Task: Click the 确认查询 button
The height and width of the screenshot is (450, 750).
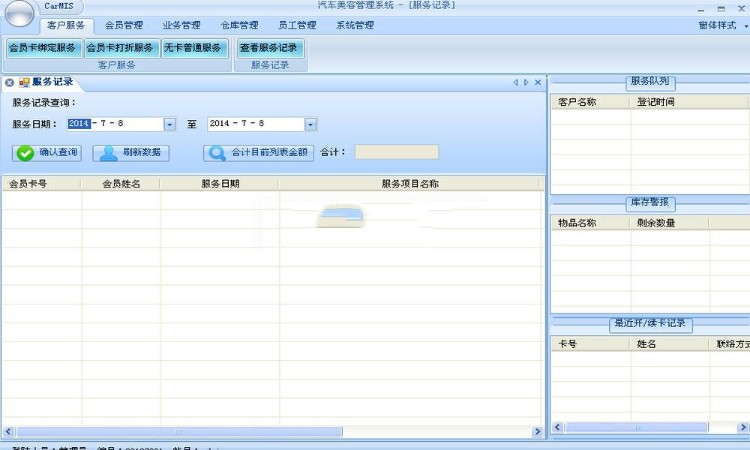Action: coord(46,153)
